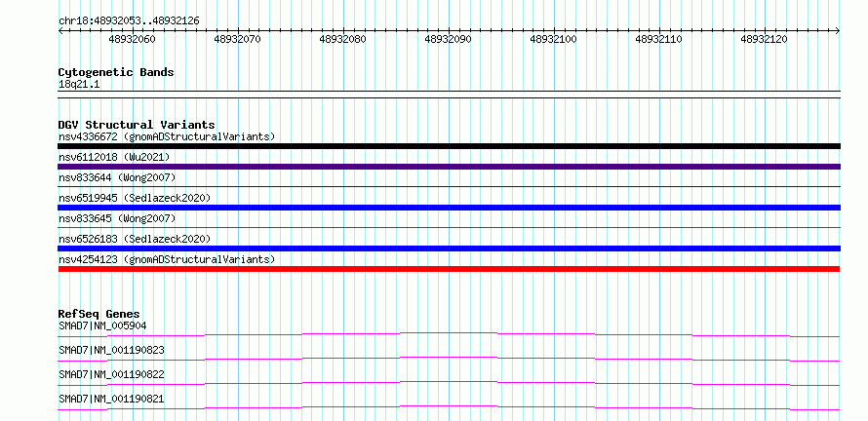This screenshot has width=868, height=421.
Task: Select the red nsv4254123 variant bar
Action: [x=449, y=269]
